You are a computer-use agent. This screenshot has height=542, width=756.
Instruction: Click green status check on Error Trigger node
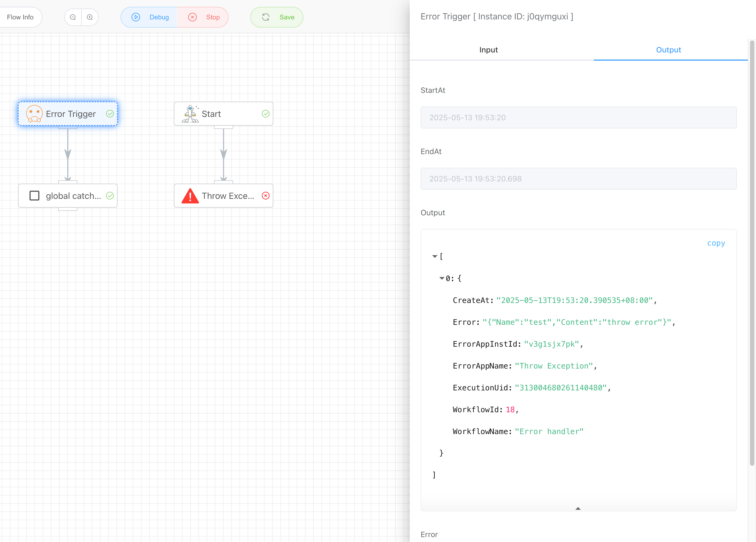pyautogui.click(x=110, y=114)
